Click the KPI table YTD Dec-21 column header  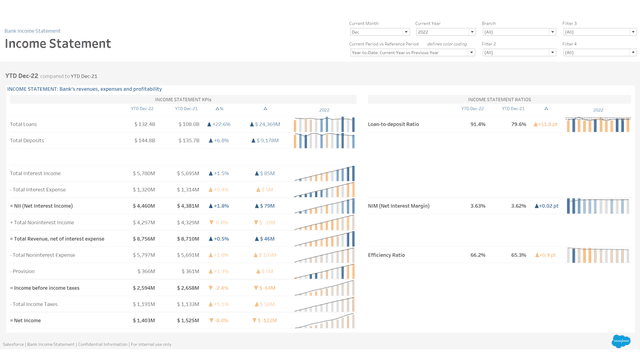(186, 109)
